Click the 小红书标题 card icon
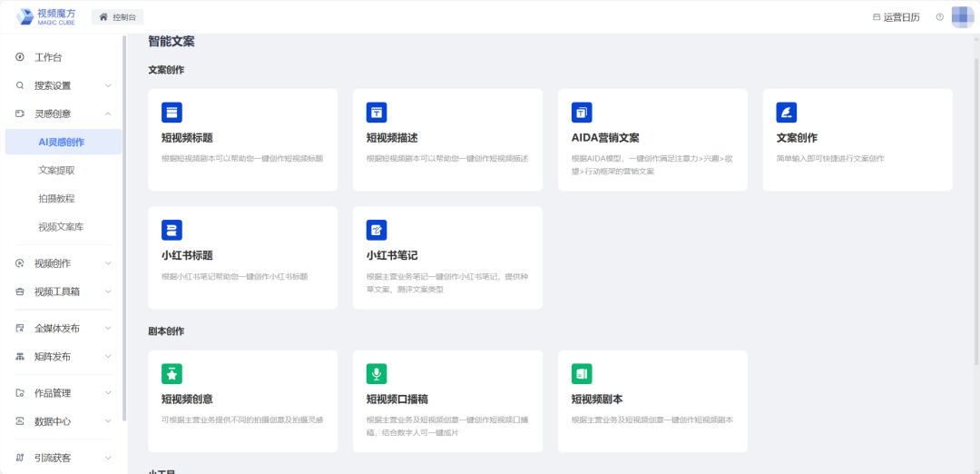The width and height of the screenshot is (980, 474). point(171,230)
